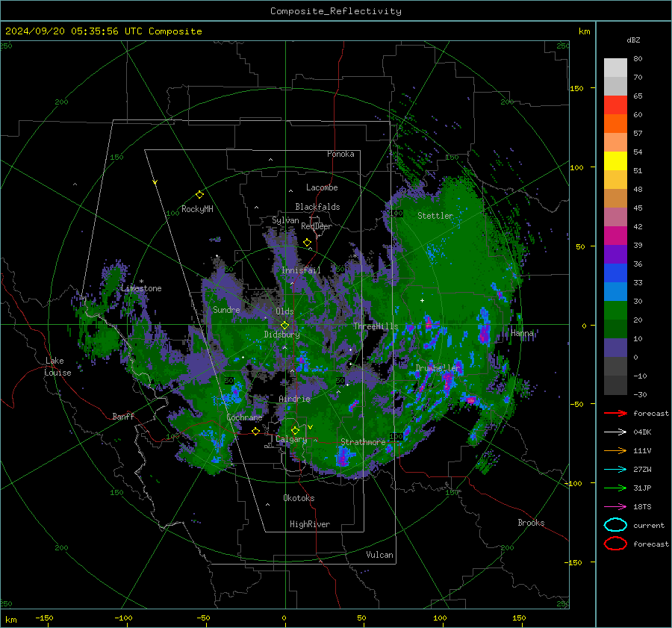Click the yellow radar-center diamond at Didsbury

point(285,326)
